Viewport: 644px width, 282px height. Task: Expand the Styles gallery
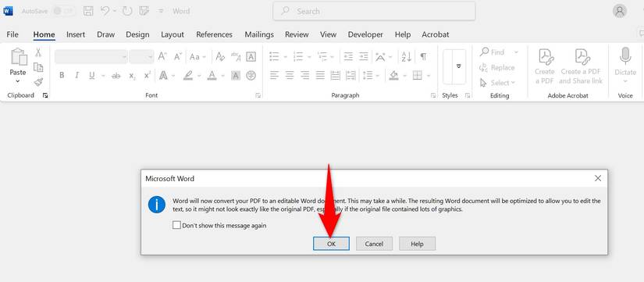[459, 66]
